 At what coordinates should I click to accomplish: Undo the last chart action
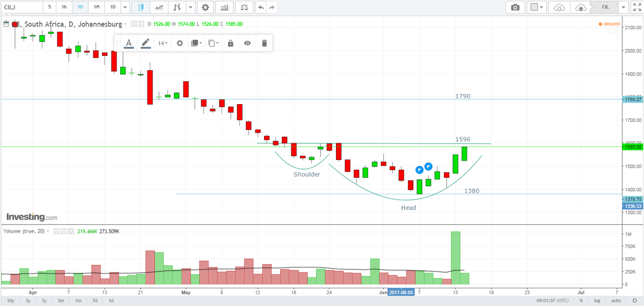(x=261, y=8)
